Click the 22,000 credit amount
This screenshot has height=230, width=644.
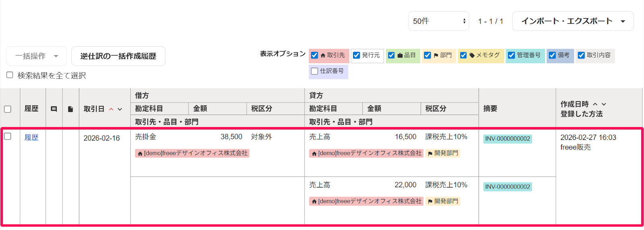coord(405,185)
